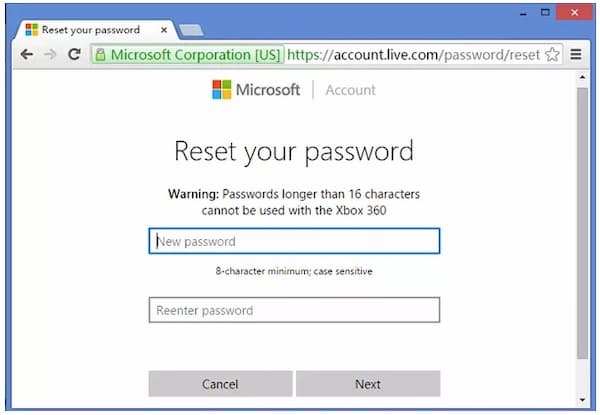
Task: Click the Account link in the header
Action: click(x=351, y=90)
